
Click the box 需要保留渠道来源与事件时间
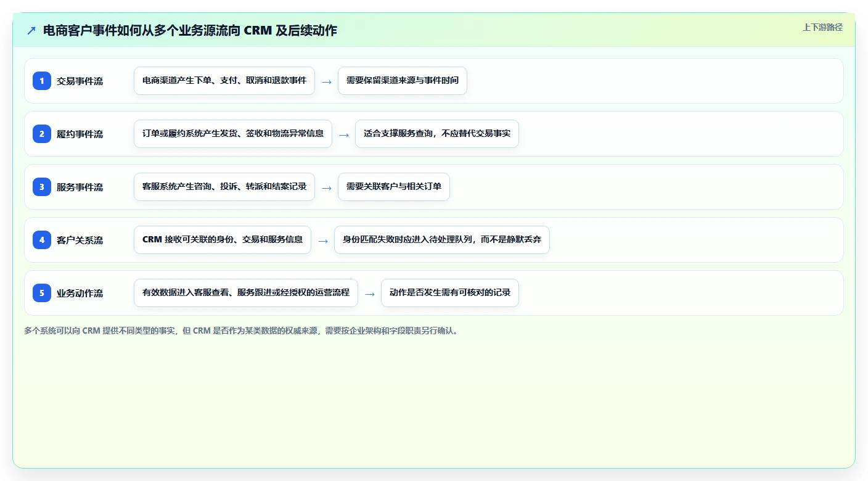click(x=403, y=81)
